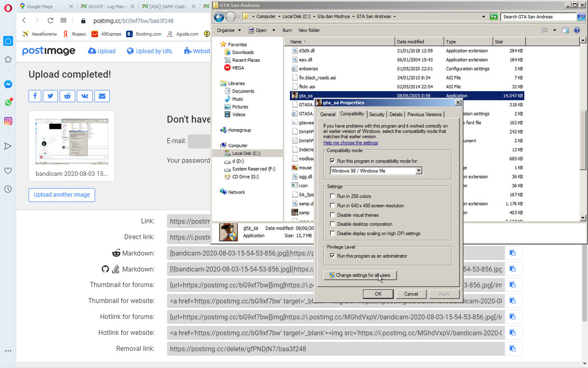Viewport: 588px width, 368px height.
Task: Click the Cancel button
Action: (x=411, y=294)
